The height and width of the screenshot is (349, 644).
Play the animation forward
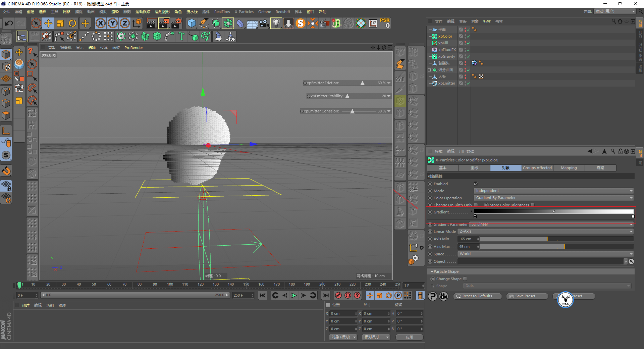click(x=294, y=295)
